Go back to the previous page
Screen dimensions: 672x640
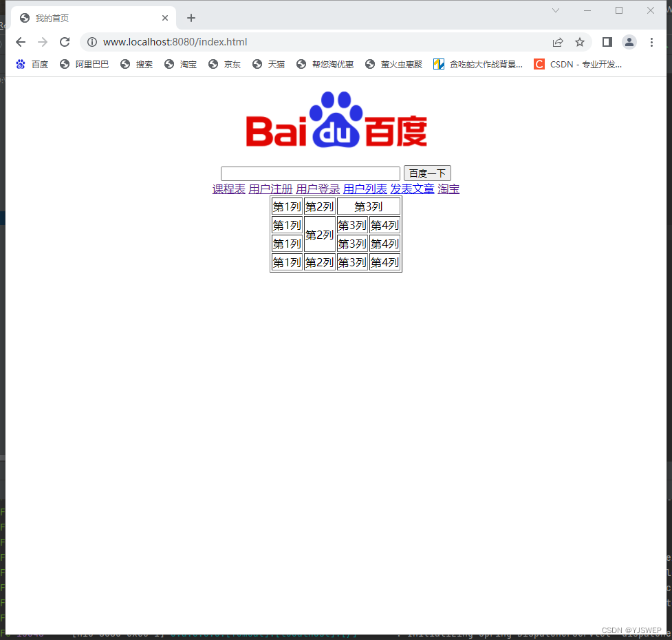pyautogui.click(x=21, y=42)
